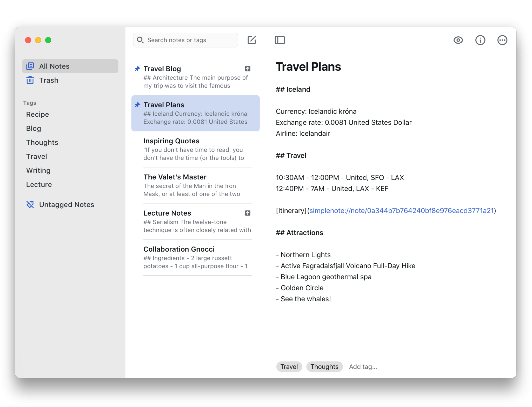This screenshot has width=532, height=407.
Task: Click the Add tag field
Action: pyautogui.click(x=363, y=366)
